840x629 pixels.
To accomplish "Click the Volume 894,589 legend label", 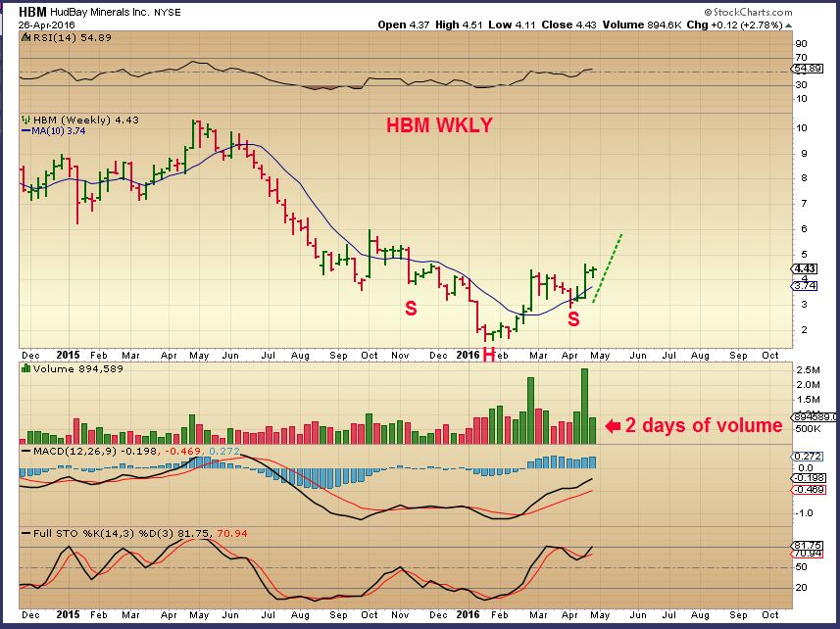I will (x=78, y=368).
